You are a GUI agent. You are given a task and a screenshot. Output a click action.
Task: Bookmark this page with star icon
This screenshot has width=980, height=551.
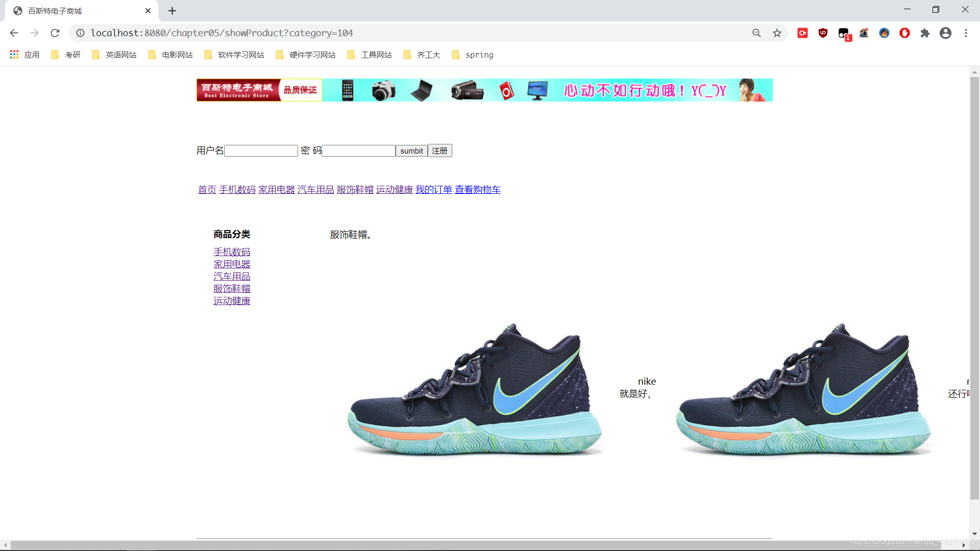[x=777, y=33]
